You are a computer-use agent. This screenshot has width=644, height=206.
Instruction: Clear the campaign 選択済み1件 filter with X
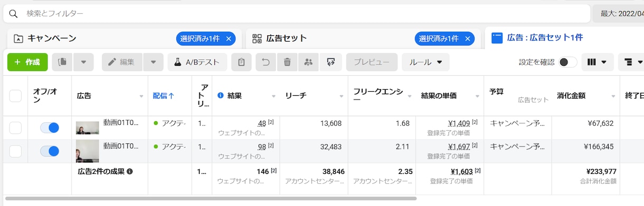pos(229,38)
